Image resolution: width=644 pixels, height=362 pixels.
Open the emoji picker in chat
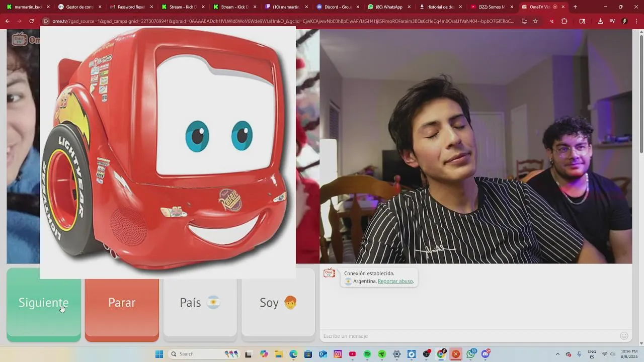pos(624,336)
